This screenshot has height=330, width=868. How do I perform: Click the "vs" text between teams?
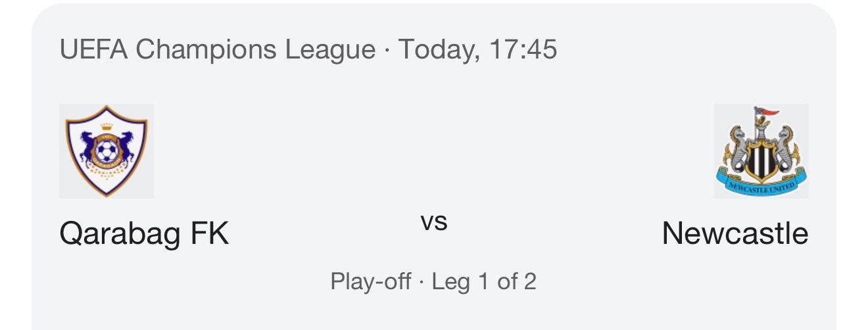point(434,222)
